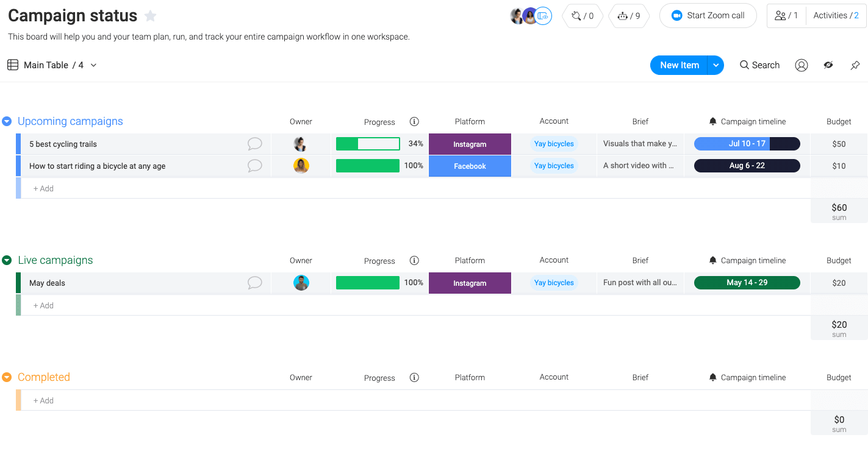
Task: Open Progress info icon in Live campaigns
Action: tap(414, 260)
